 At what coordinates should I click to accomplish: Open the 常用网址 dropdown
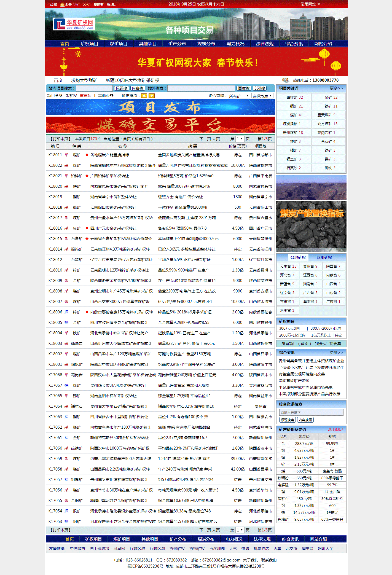pos(310,4)
